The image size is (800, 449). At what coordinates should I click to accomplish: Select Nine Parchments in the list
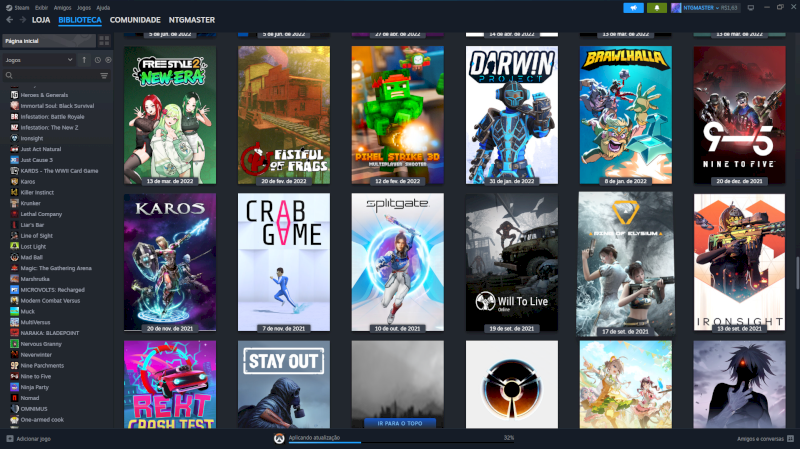42,365
